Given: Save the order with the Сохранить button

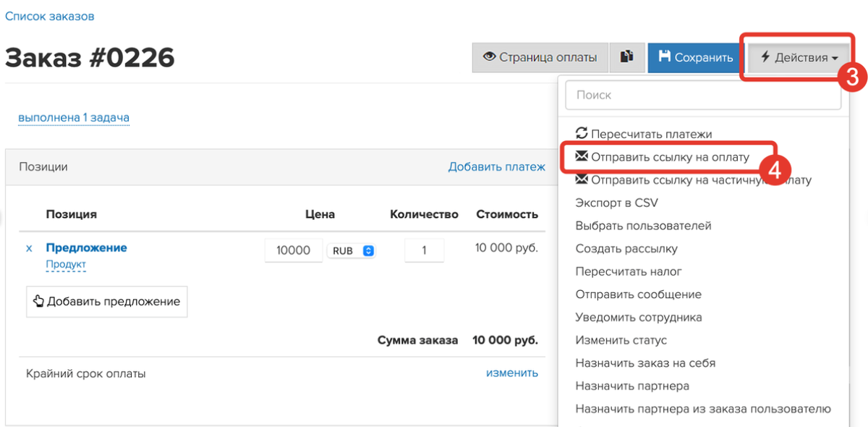Looking at the screenshot, I should click(696, 57).
